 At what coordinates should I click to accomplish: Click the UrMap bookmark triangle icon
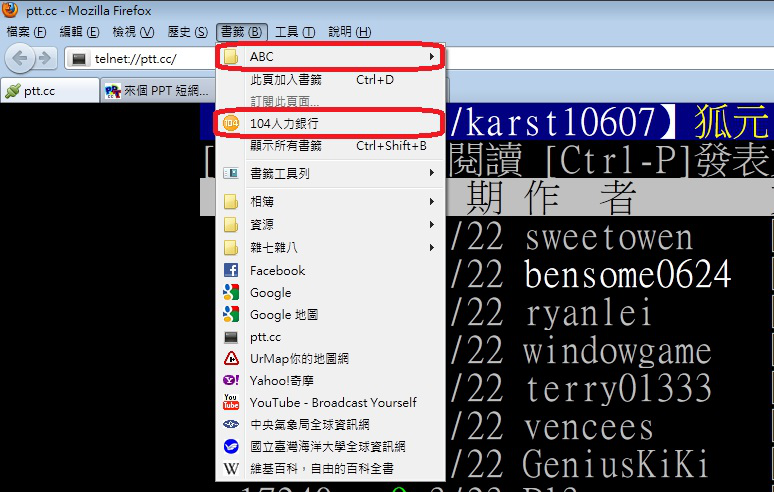(231, 358)
